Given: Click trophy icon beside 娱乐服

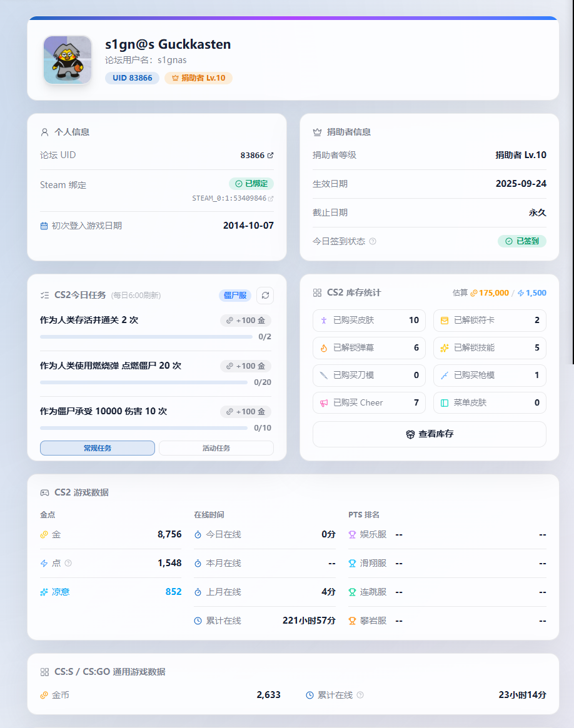Looking at the screenshot, I should click(352, 535).
